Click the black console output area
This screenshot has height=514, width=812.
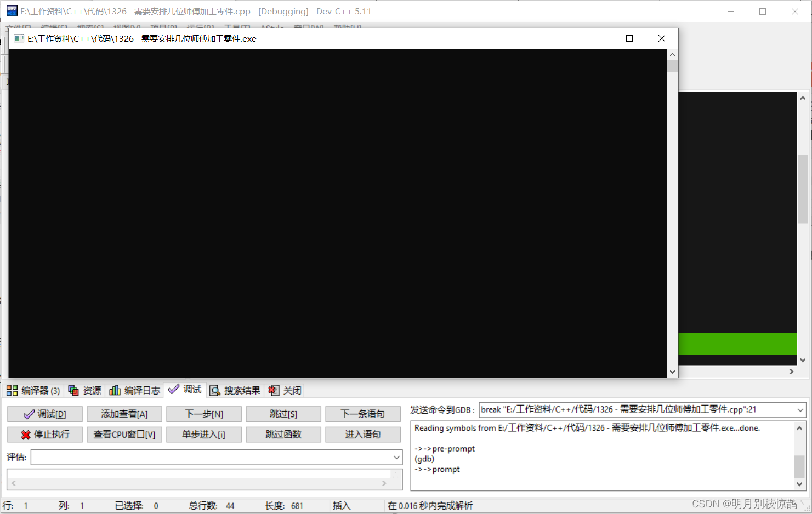point(338,213)
